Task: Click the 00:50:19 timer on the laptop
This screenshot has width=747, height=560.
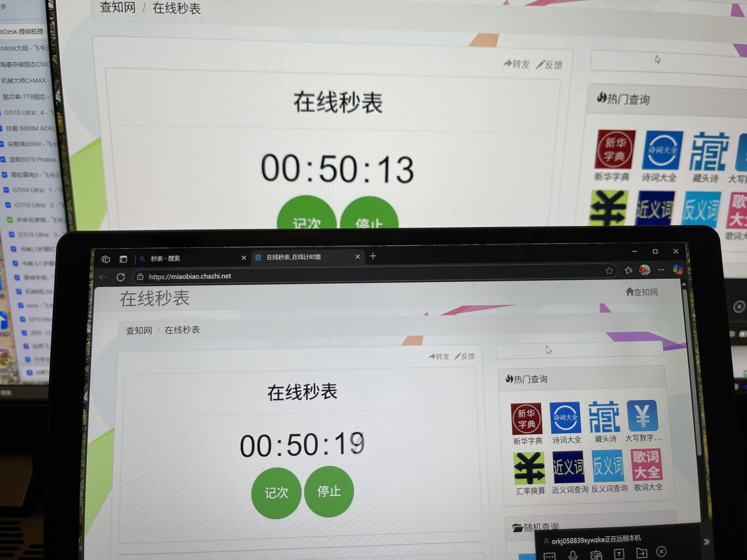Action: (302, 444)
